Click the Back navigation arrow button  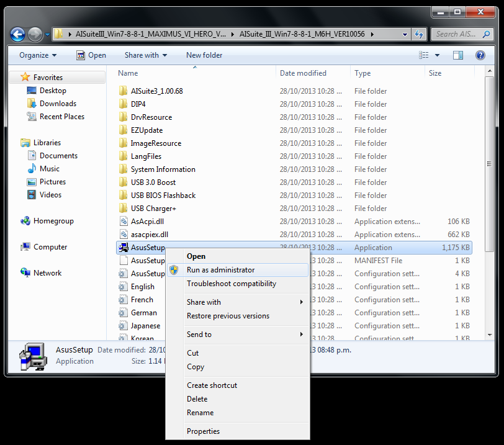click(x=17, y=34)
